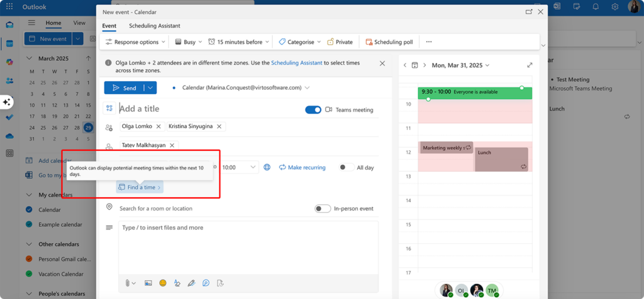644x299 pixels.
Task: Open More apps in the sidebar
Action: (x=9, y=153)
